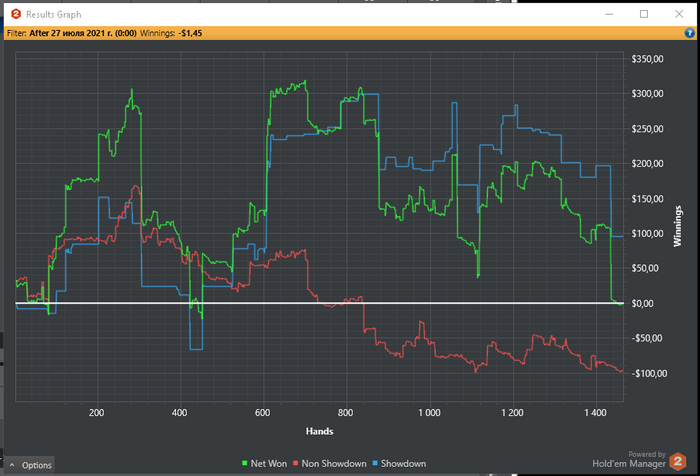Click the $300,00 axis label
700x476 pixels.
coord(647,94)
